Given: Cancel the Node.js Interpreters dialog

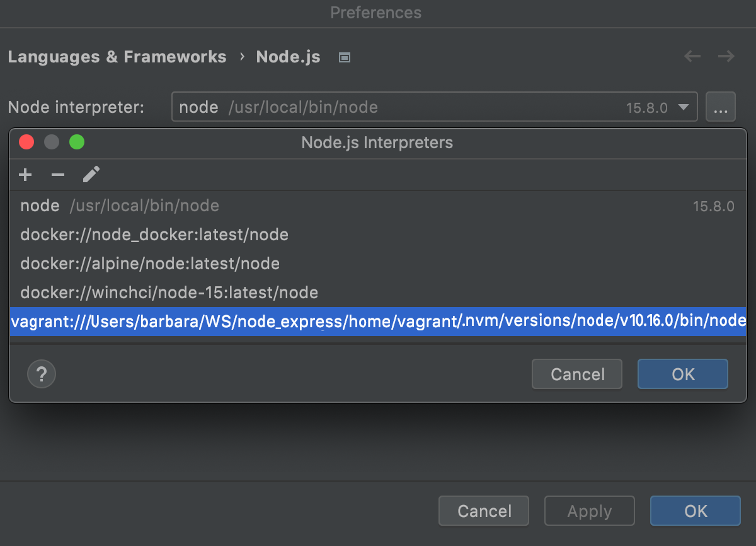Looking at the screenshot, I should click(x=576, y=374).
